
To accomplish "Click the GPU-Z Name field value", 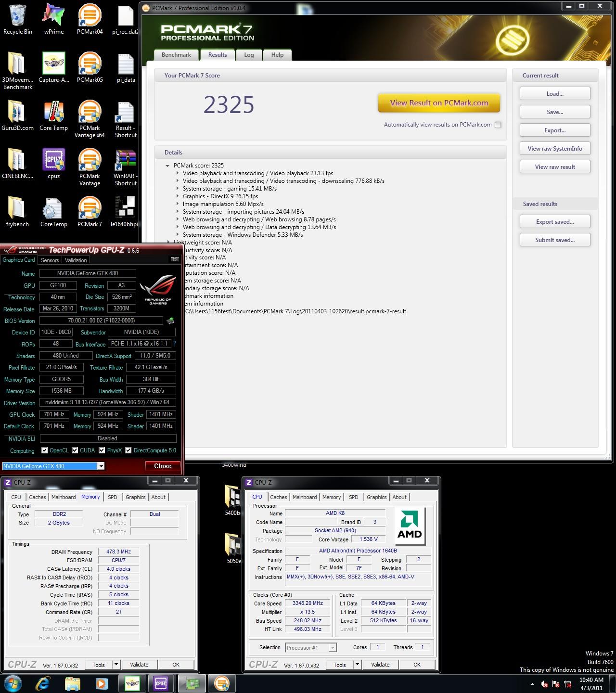I will click(x=87, y=273).
